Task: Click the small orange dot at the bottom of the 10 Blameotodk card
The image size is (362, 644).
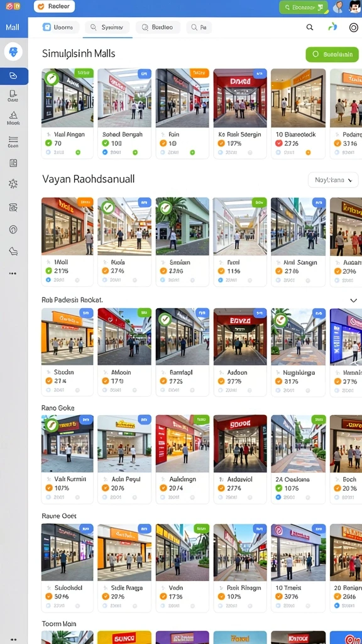Action: [x=308, y=152]
